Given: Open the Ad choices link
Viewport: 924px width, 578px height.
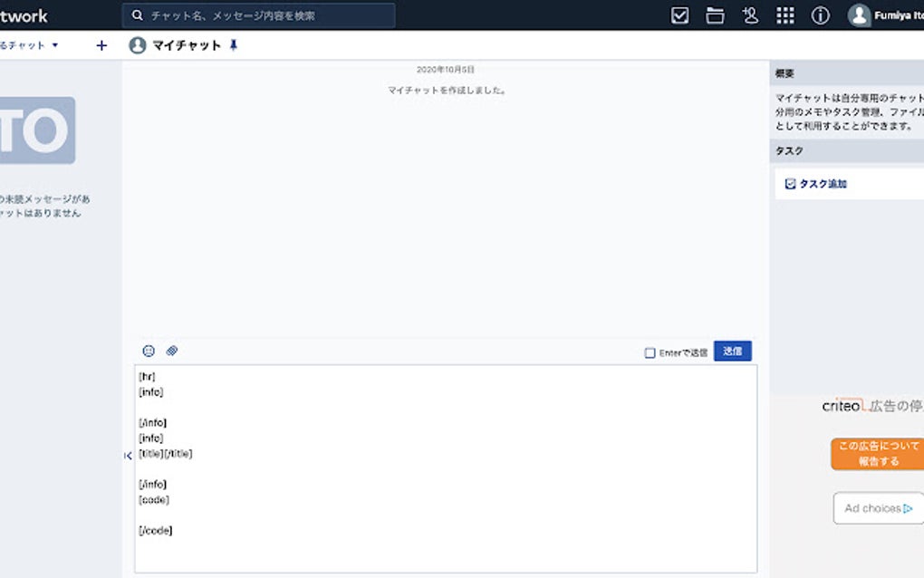Looking at the screenshot, I should 875,508.
